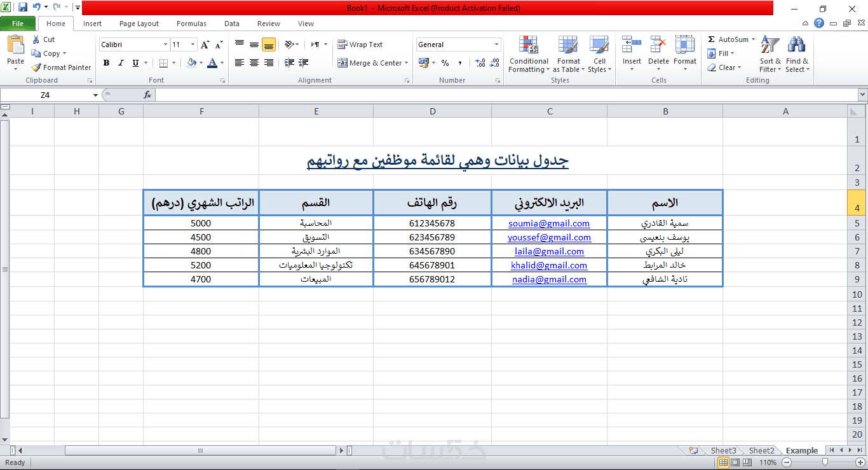Open the font size dropdown

[193, 45]
